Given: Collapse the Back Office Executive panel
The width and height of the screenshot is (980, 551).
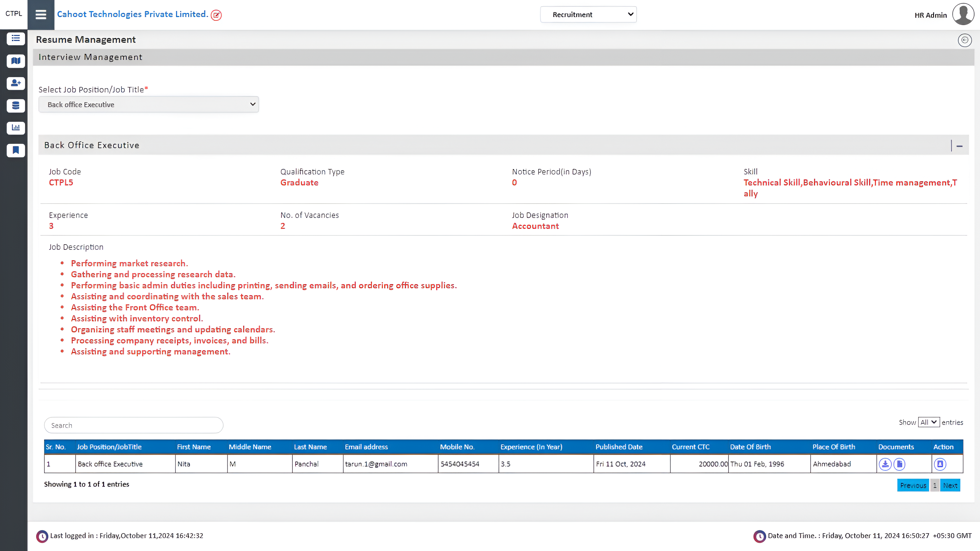Looking at the screenshot, I should (x=959, y=146).
